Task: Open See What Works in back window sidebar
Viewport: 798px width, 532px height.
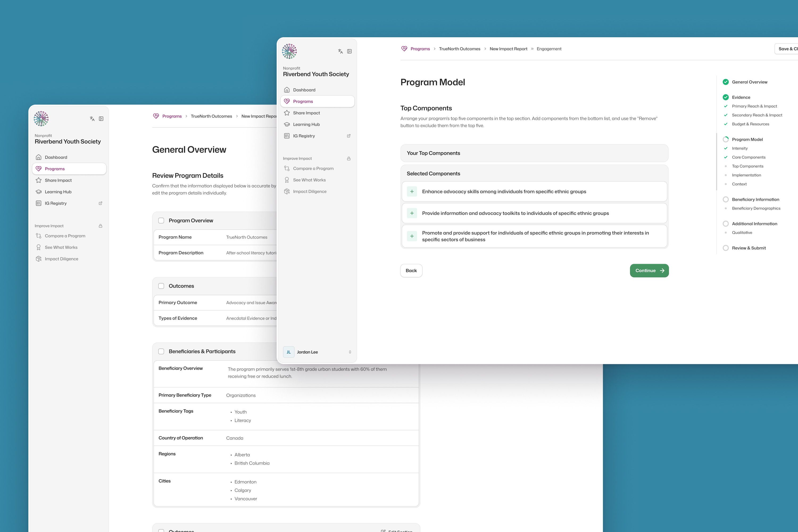Action: click(69, 247)
